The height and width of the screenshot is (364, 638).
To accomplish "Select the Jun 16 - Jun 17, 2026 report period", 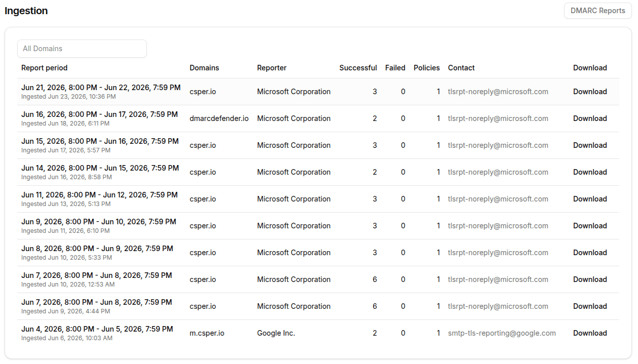I will tap(99, 114).
